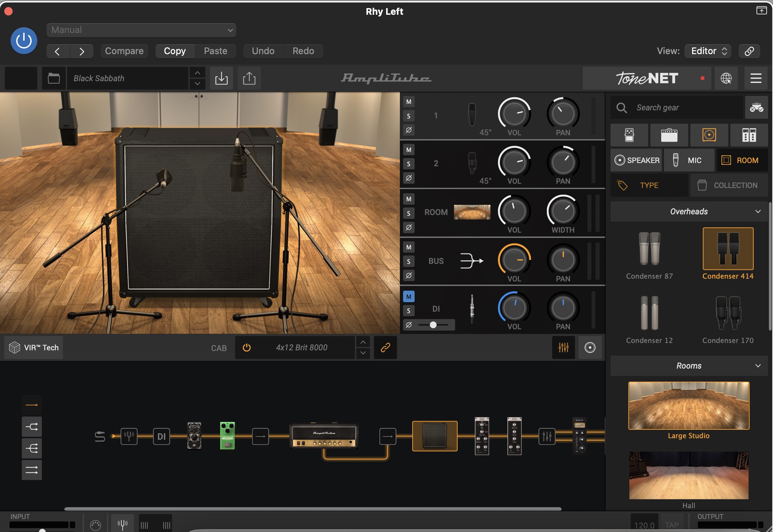The width and height of the screenshot is (773, 532).
Task: Select the amp gear category
Action: [x=669, y=135]
